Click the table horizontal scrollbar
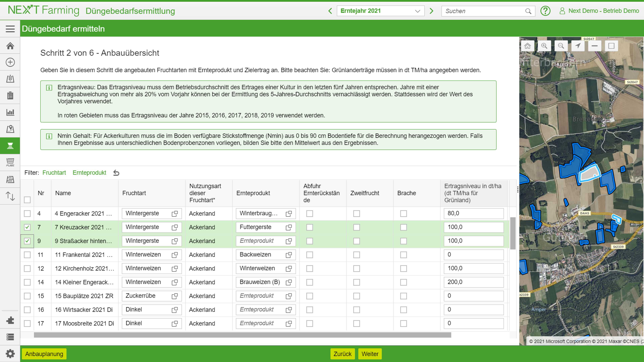Image resolution: width=644 pixels, height=362 pixels. point(243,335)
